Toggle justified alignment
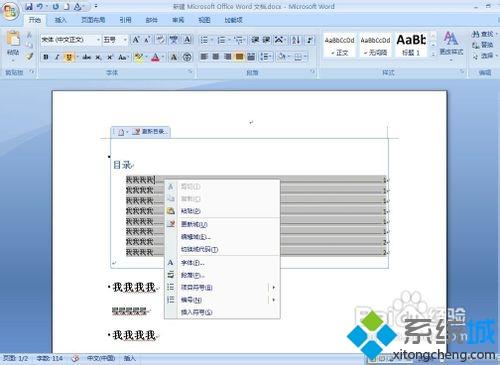This screenshot has height=365, width=500. (239, 57)
